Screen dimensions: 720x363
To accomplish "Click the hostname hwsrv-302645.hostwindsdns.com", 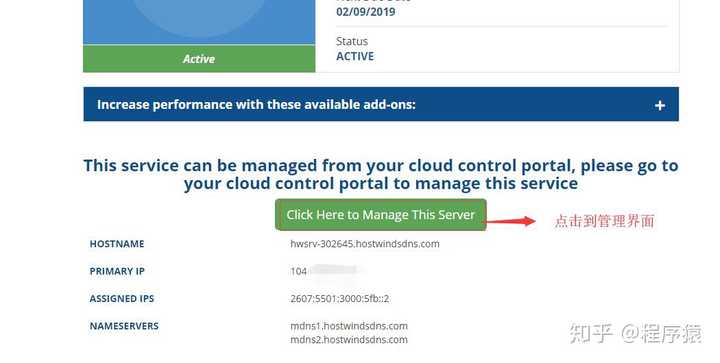I will point(365,244).
